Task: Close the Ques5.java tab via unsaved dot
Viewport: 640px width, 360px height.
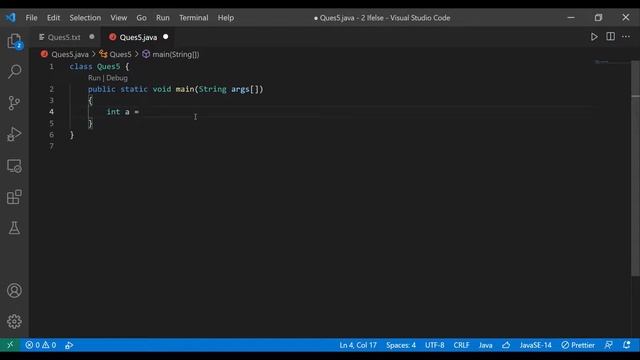Action: 165,37
